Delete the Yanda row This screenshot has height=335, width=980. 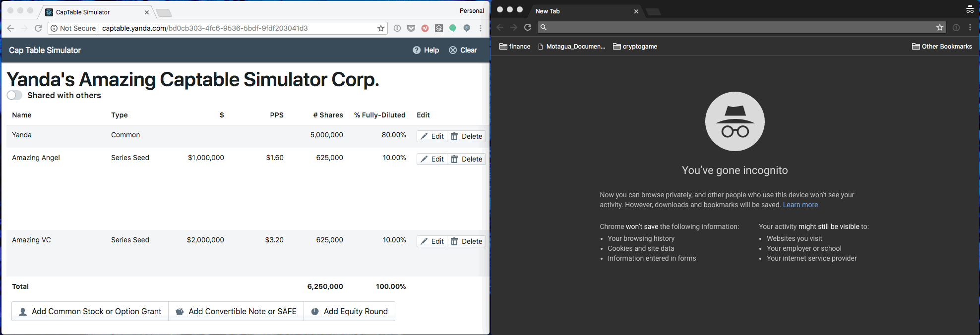point(467,136)
